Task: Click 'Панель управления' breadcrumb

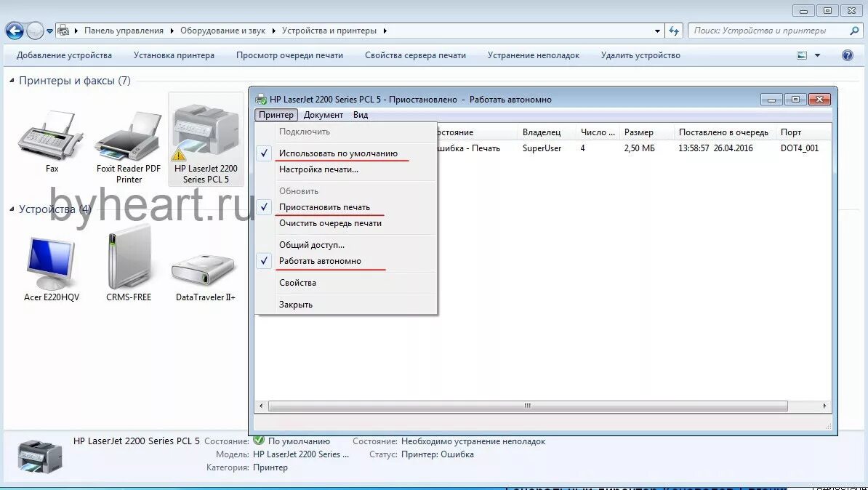Action: 124,31
